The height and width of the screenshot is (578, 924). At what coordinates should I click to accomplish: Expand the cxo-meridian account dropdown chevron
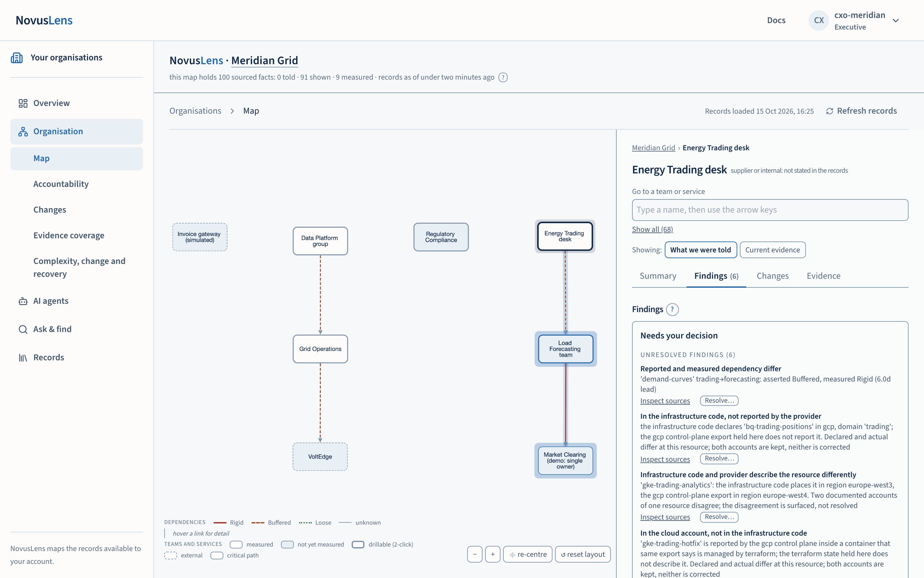click(896, 21)
